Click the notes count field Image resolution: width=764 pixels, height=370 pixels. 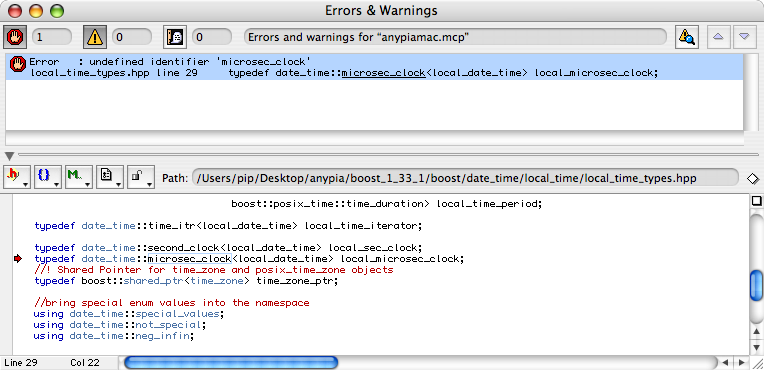(211, 37)
